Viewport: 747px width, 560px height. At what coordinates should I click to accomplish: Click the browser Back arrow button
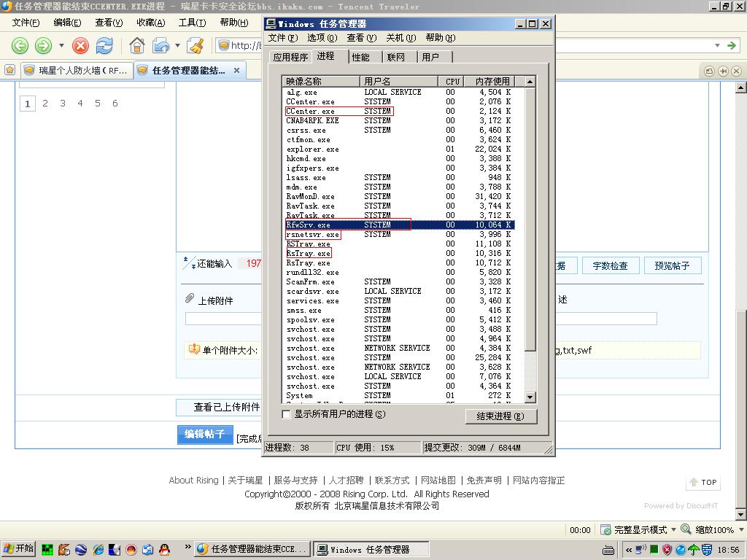pos(20,46)
